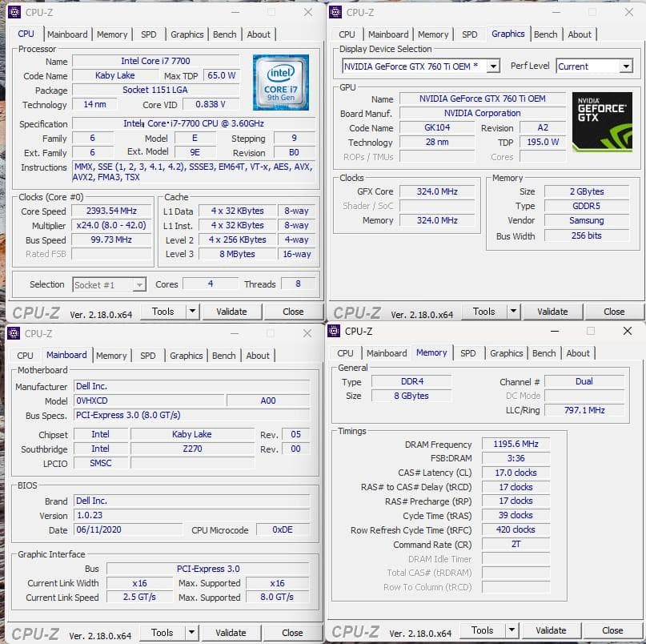
Task: Click Southbridge value 'Z270'
Action: click(192, 449)
